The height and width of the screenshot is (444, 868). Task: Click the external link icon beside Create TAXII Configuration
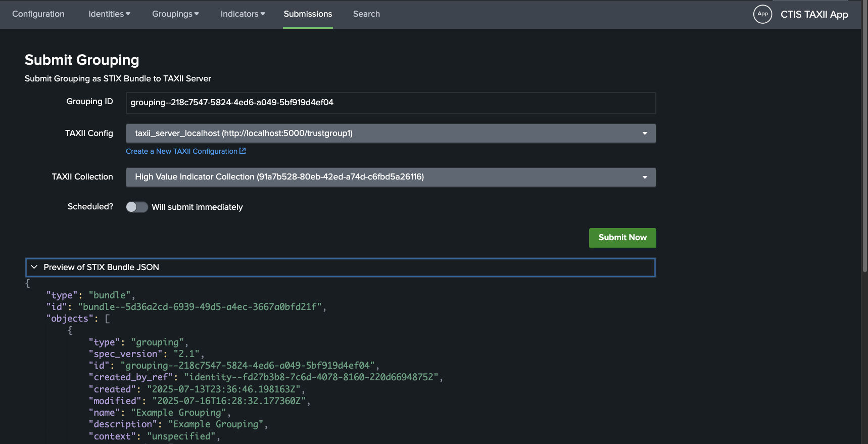pyautogui.click(x=243, y=151)
